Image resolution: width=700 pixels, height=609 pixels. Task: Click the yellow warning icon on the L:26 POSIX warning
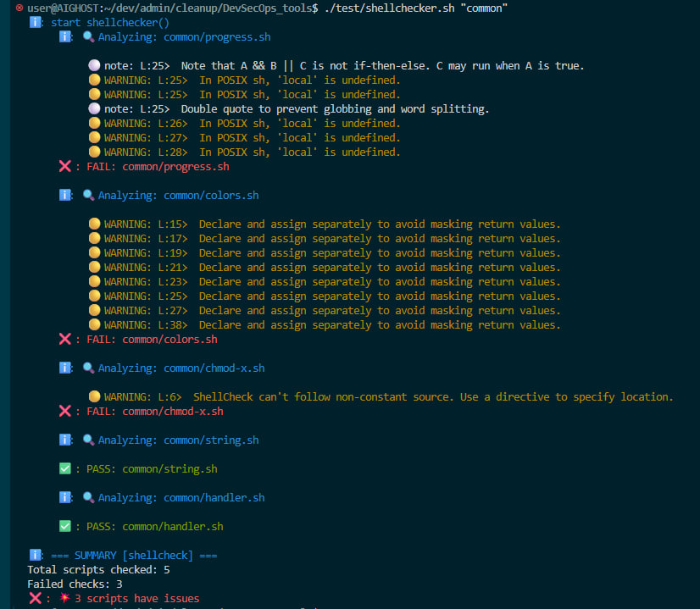[x=94, y=123]
